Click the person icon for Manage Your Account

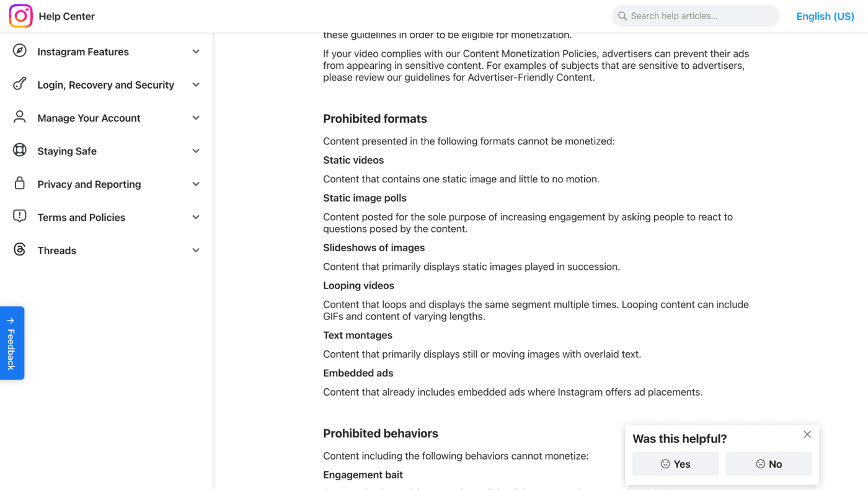(20, 117)
